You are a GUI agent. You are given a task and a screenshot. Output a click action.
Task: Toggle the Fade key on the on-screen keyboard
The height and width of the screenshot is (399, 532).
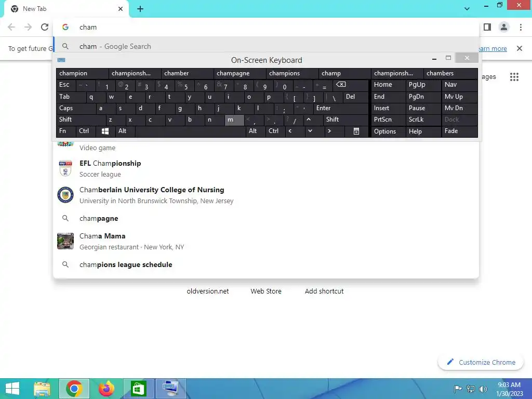click(x=459, y=131)
